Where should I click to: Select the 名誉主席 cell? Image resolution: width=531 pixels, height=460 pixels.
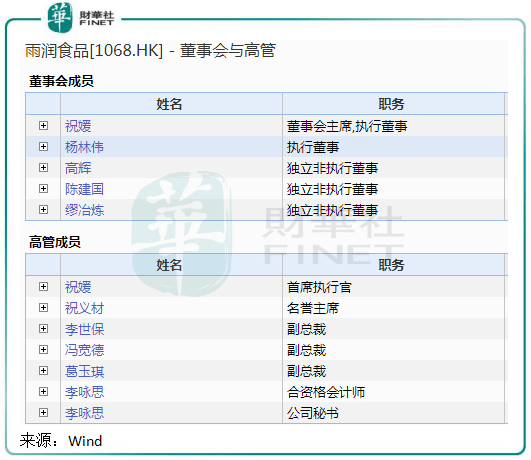(x=393, y=308)
